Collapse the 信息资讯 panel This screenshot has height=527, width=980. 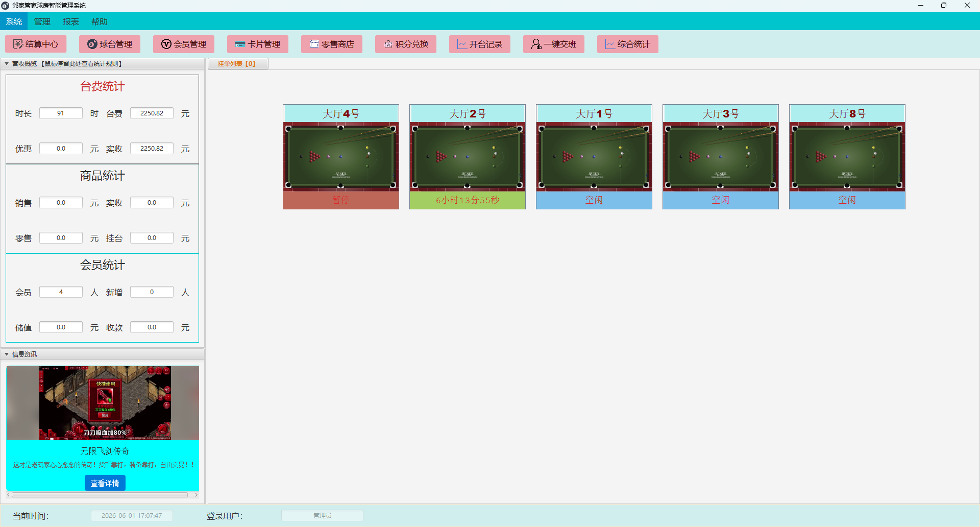[7, 354]
